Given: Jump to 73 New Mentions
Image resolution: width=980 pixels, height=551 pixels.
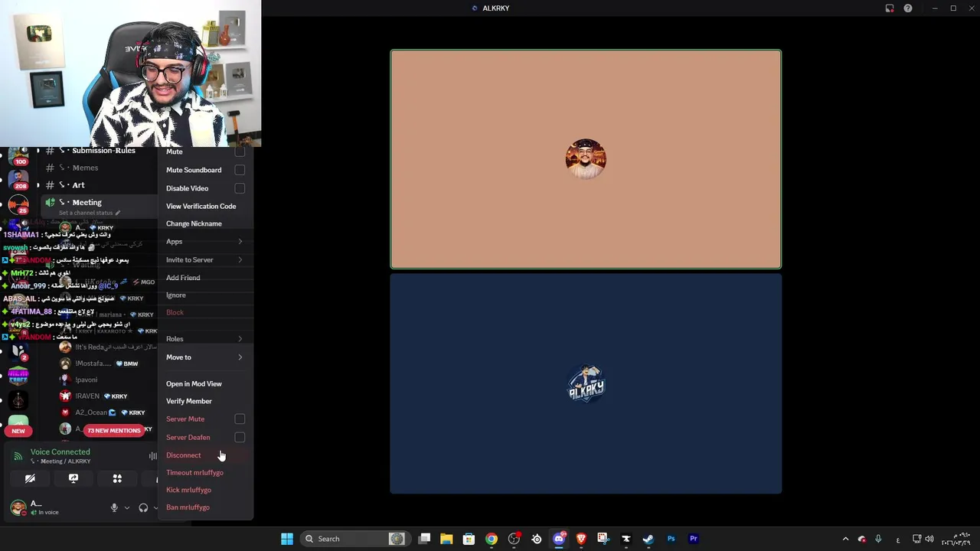Looking at the screenshot, I should (x=114, y=431).
